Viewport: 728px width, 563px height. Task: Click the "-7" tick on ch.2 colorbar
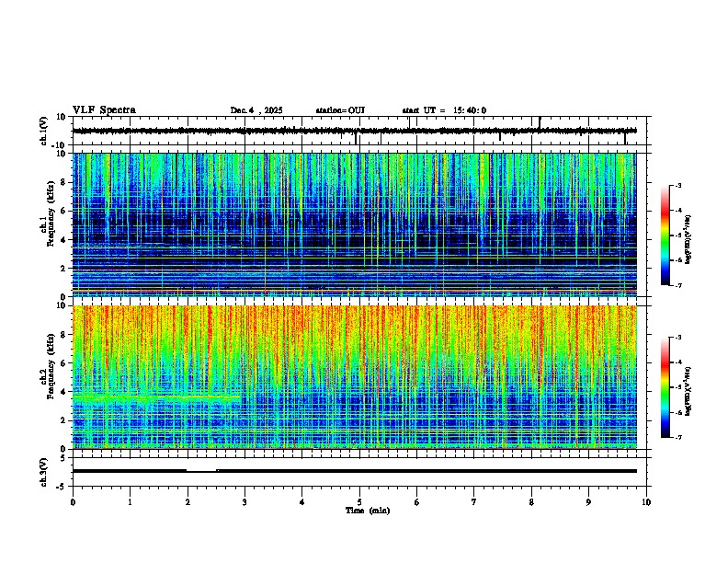pos(677,437)
